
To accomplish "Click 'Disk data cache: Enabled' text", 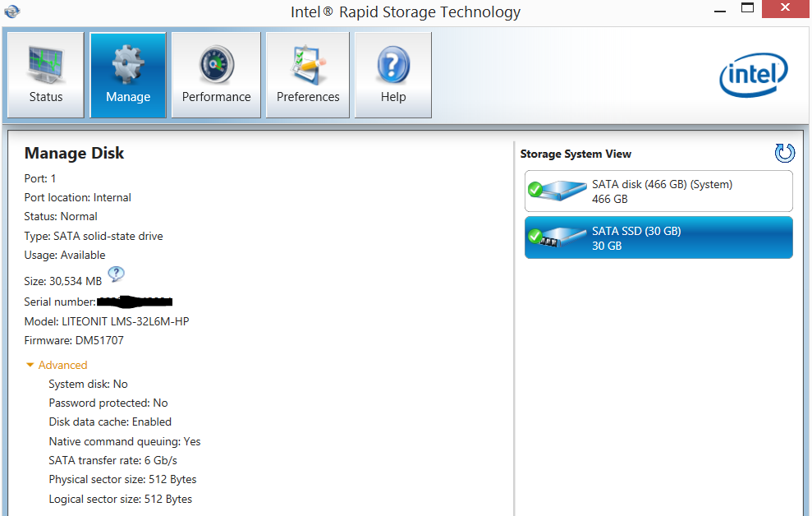I will pos(110,422).
